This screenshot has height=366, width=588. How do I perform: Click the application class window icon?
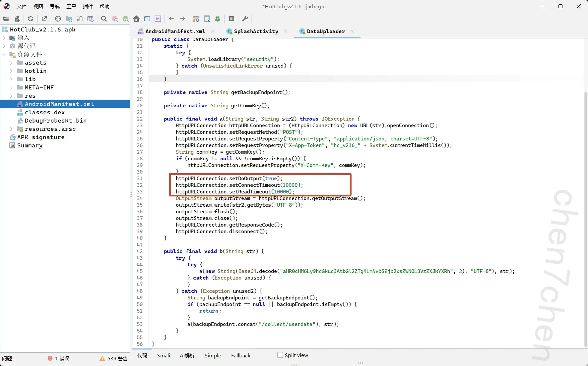click(x=147, y=19)
